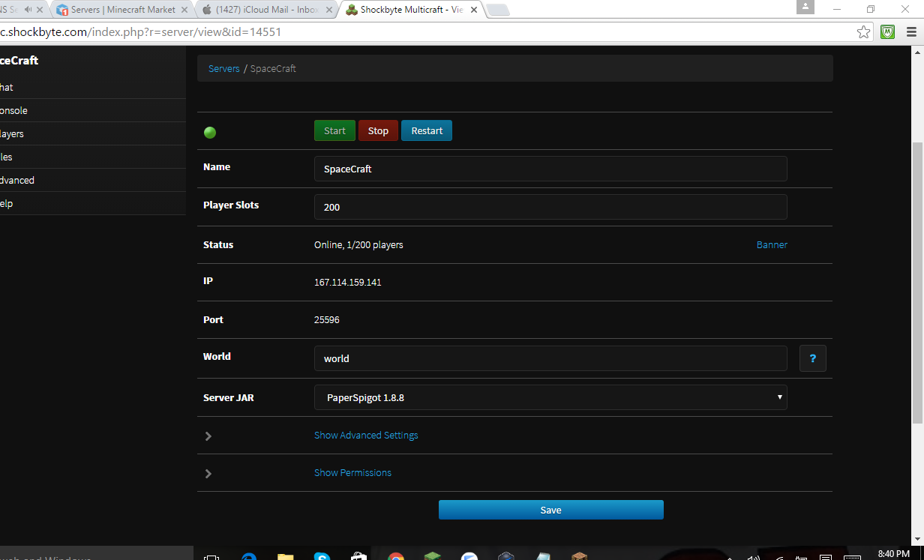Go to Servers breadcrumb link
Screen dimensions: 924x560
pos(224,68)
